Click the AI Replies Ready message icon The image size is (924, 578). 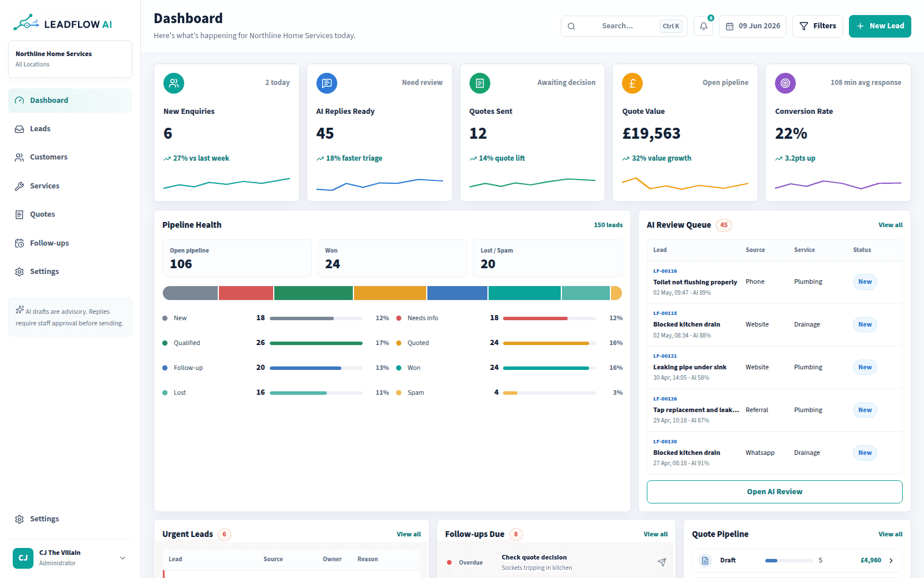pos(327,83)
